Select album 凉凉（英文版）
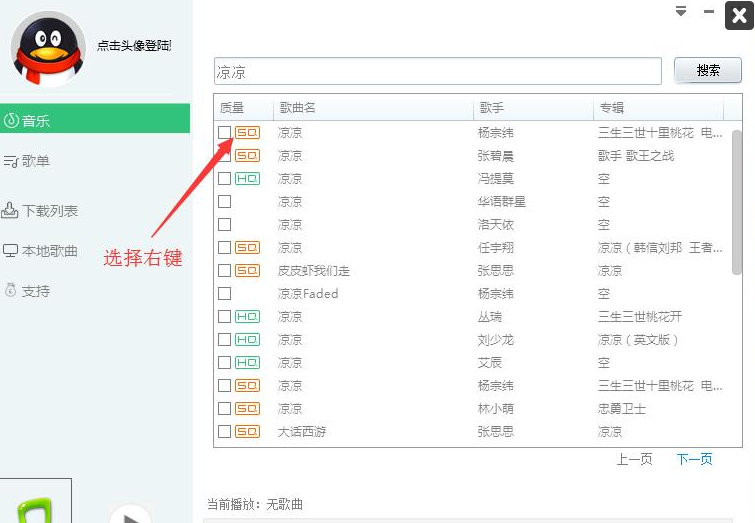The image size is (755, 523). pyautogui.click(x=638, y=340)
